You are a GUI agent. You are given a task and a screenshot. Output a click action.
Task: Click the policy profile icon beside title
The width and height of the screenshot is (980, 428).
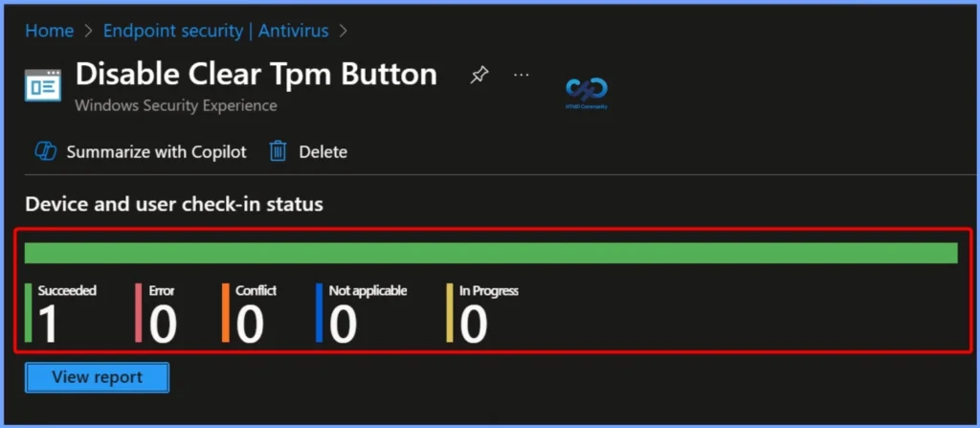point(43,85)
